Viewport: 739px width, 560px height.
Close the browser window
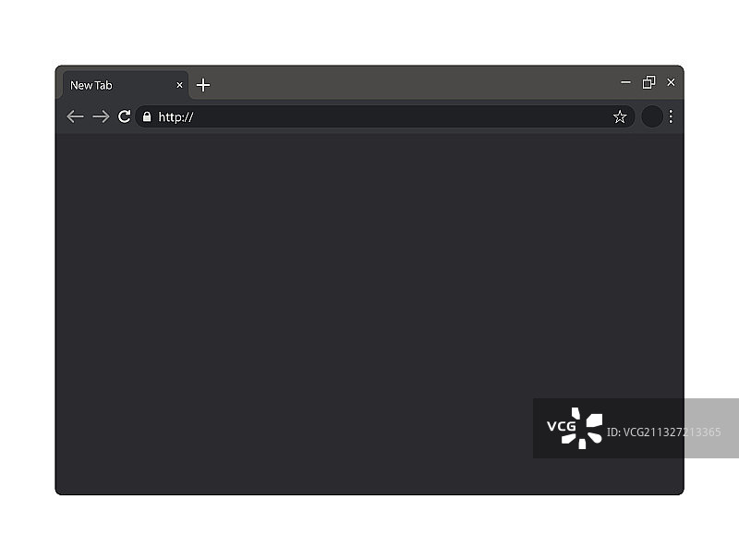click(672, 82)
